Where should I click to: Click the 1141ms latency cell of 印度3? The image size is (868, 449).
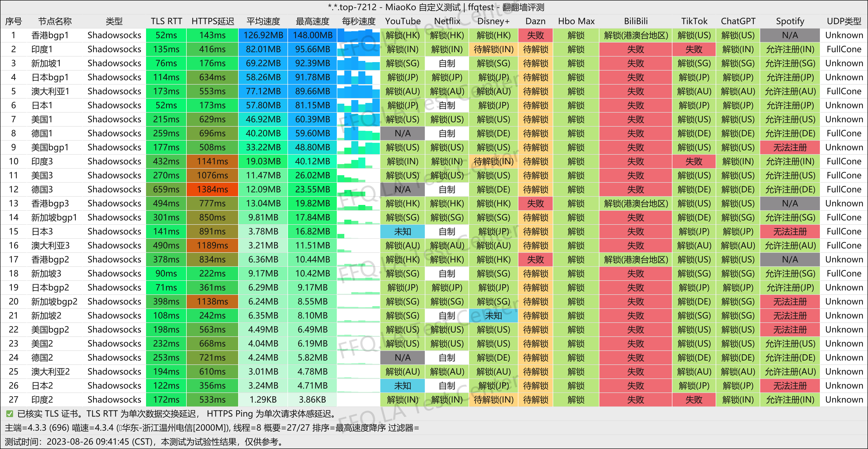pyautogui.click(x=213, y=161)
